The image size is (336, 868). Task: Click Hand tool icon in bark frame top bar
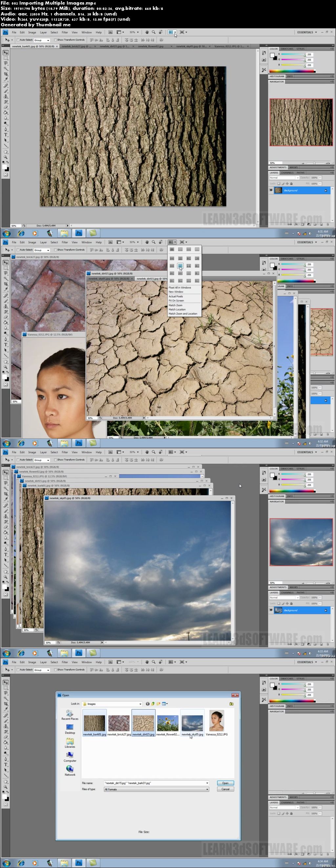click(147, 32)
